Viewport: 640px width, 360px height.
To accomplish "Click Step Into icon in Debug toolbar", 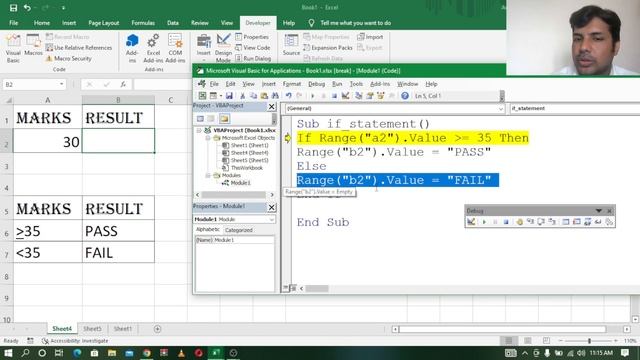I will [x=530, y=222].
